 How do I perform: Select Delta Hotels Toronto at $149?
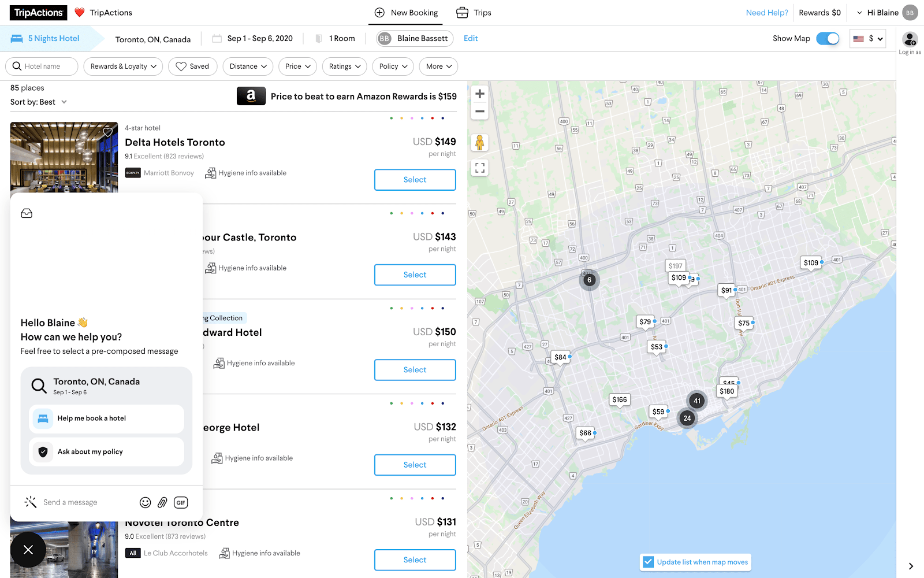tap(415, 180)
